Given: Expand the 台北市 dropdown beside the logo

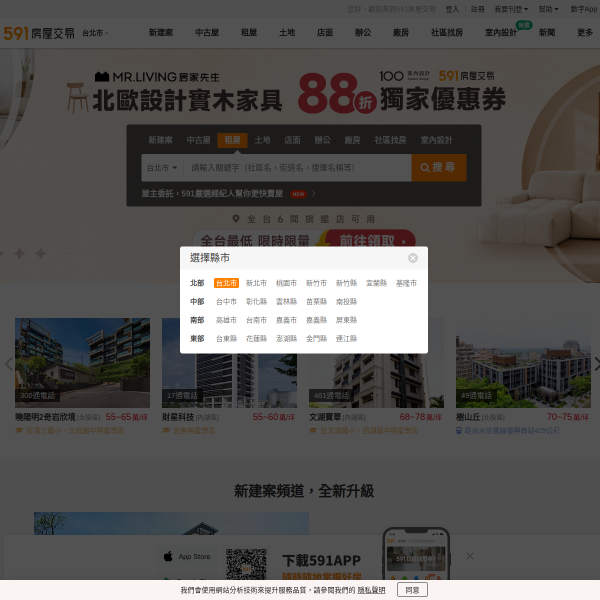Looking at the screenshot, I should (x=95, y=33).
